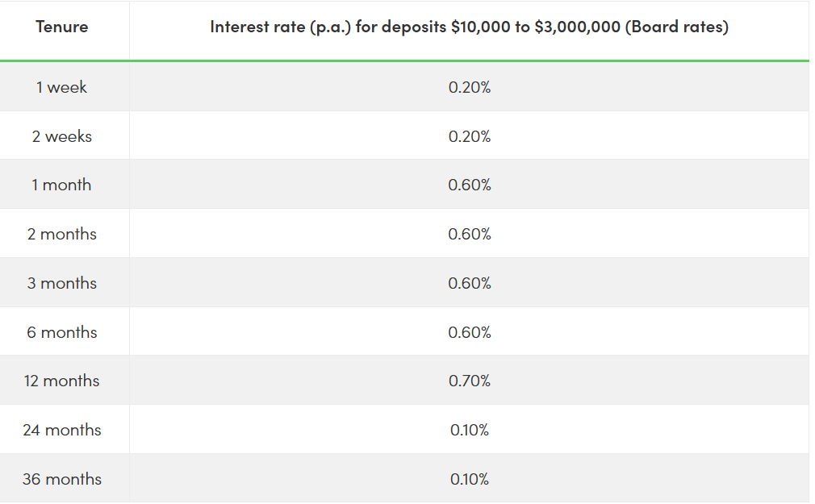This screenshot has width=815, height=504.
Task: Select the 1 week tenure cell
Action: [62, 87]
